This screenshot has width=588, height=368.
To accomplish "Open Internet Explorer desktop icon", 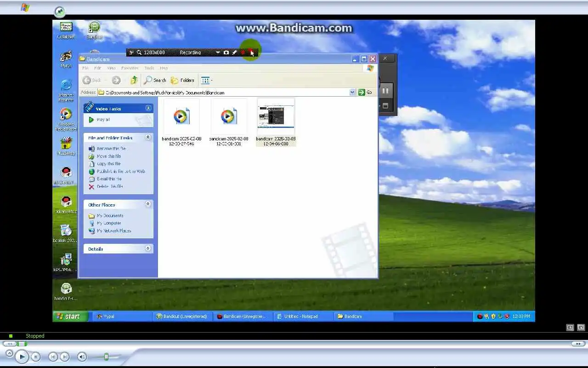I will (x=66, y=90).
